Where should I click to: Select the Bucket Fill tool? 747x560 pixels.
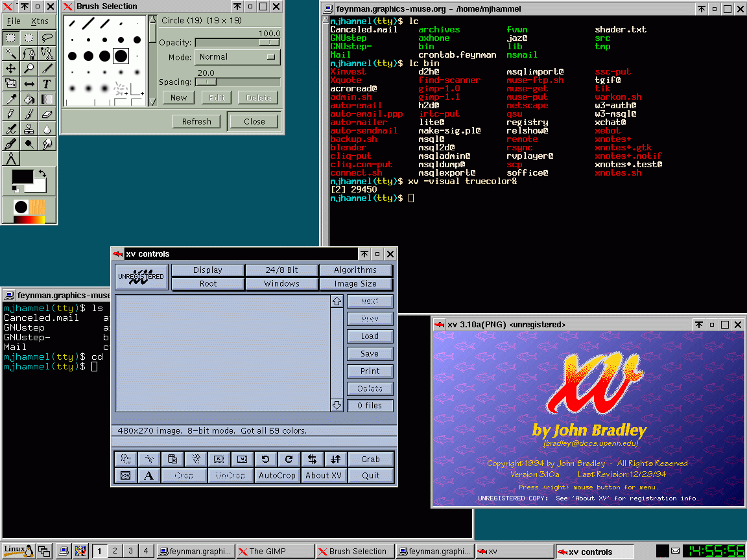point(29,99)
